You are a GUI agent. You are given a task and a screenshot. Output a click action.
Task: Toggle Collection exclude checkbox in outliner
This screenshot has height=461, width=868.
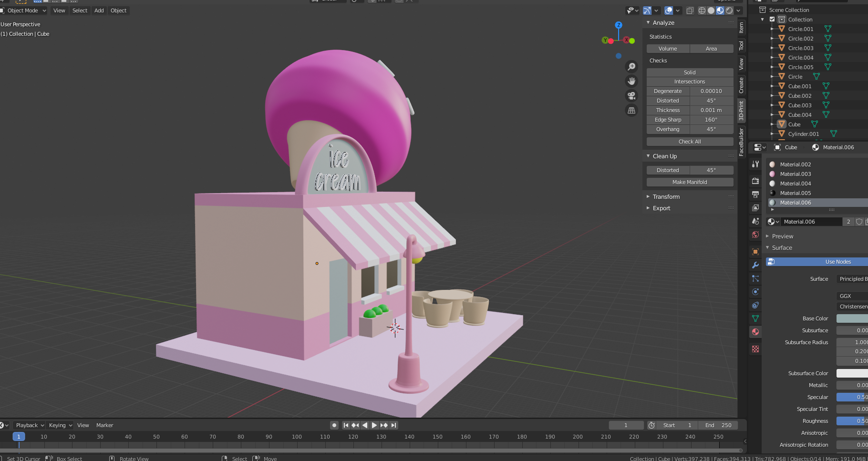(x=772, y=20)
